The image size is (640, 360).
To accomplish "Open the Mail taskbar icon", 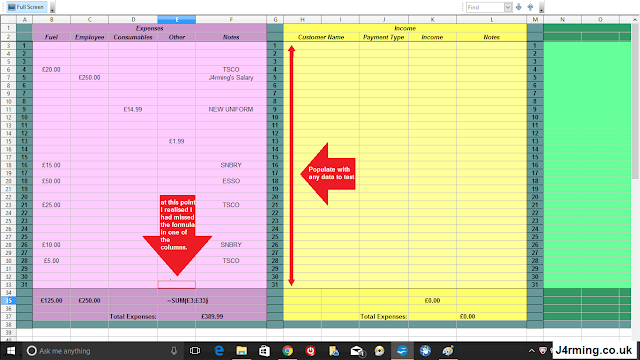I will [x=357, y=351].
